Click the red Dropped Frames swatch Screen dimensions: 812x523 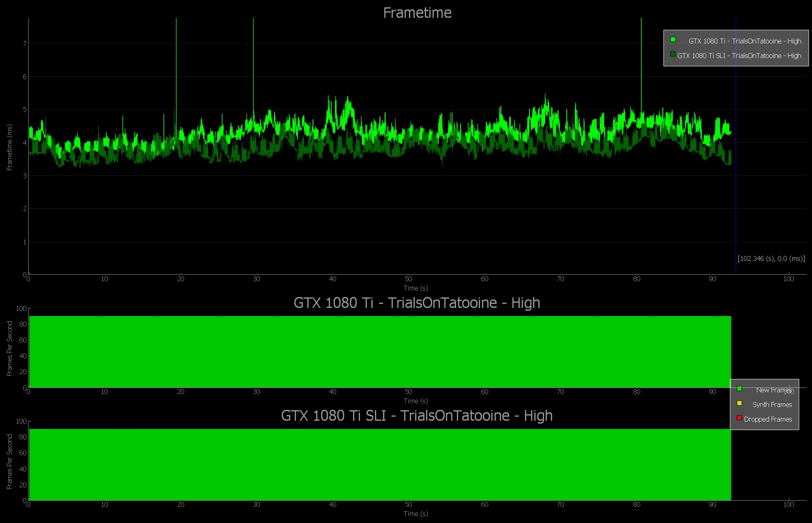739,418
